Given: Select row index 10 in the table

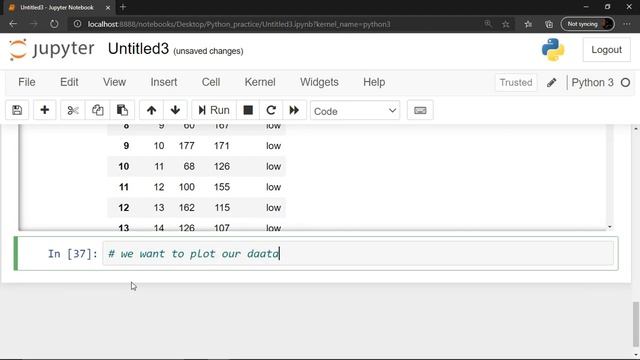Looking at the screenshot, I should tap(124, 167).
